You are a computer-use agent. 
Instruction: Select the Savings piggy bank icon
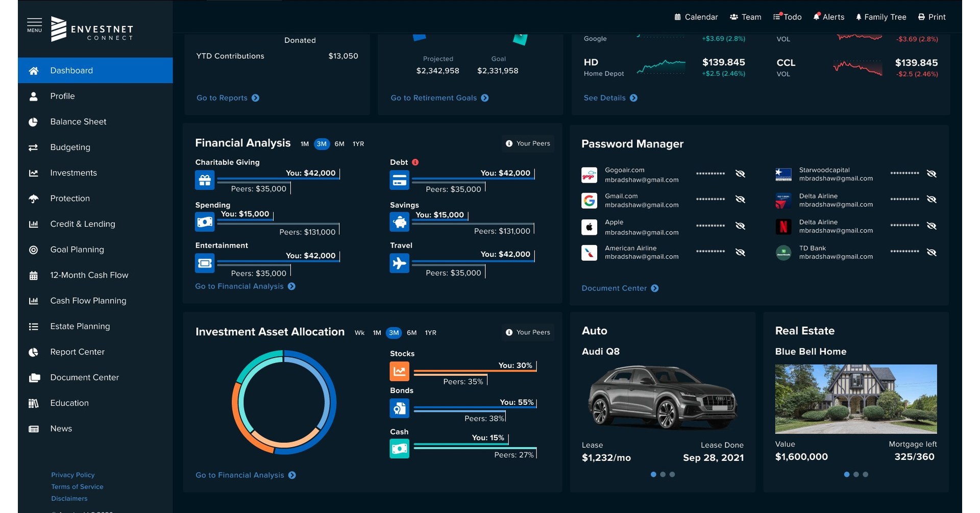coord(399,222)
